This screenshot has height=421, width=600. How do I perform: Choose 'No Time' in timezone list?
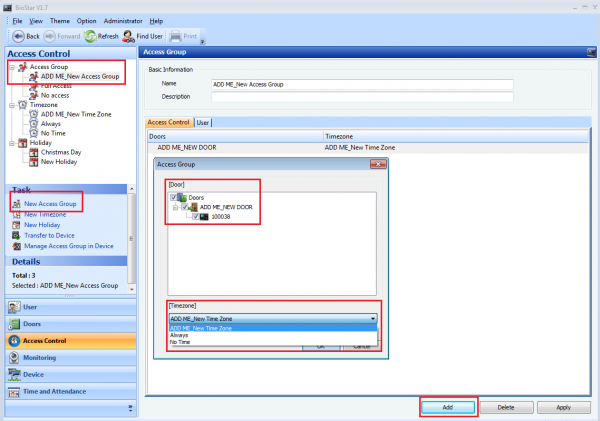(x=180, y=342)
